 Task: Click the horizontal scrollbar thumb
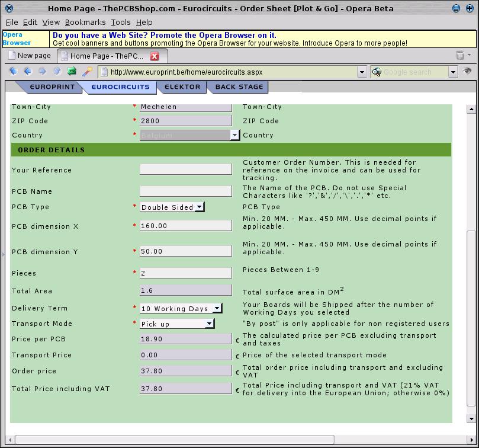click(x=175, y=440)
